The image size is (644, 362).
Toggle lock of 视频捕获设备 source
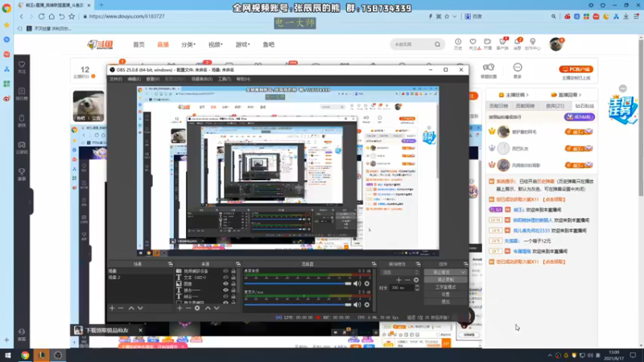click(x=233, y=271)
